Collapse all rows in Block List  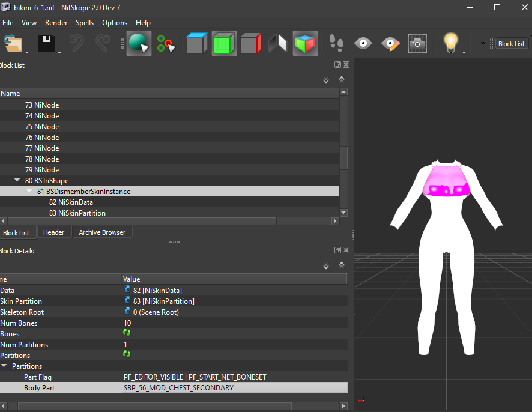pos(342,79)
